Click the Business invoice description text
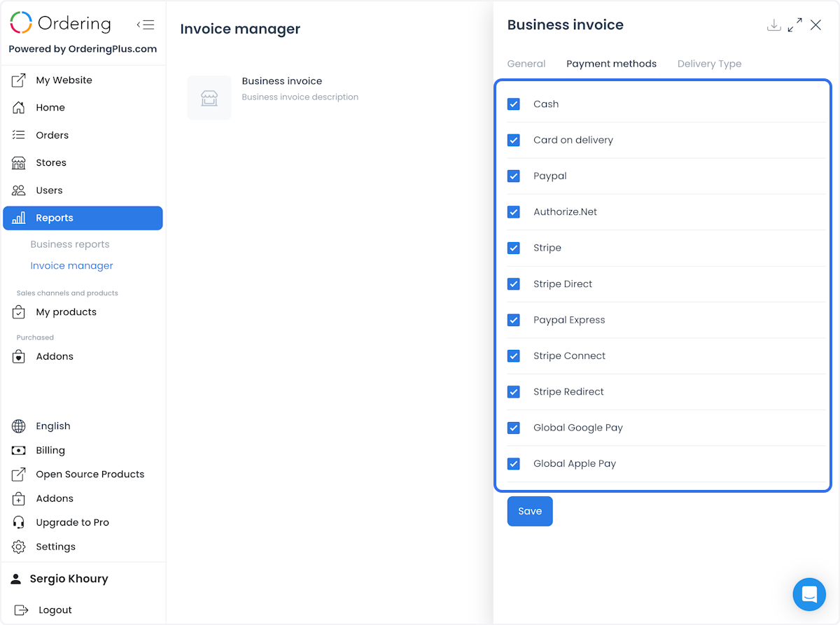 coord(300,97)
